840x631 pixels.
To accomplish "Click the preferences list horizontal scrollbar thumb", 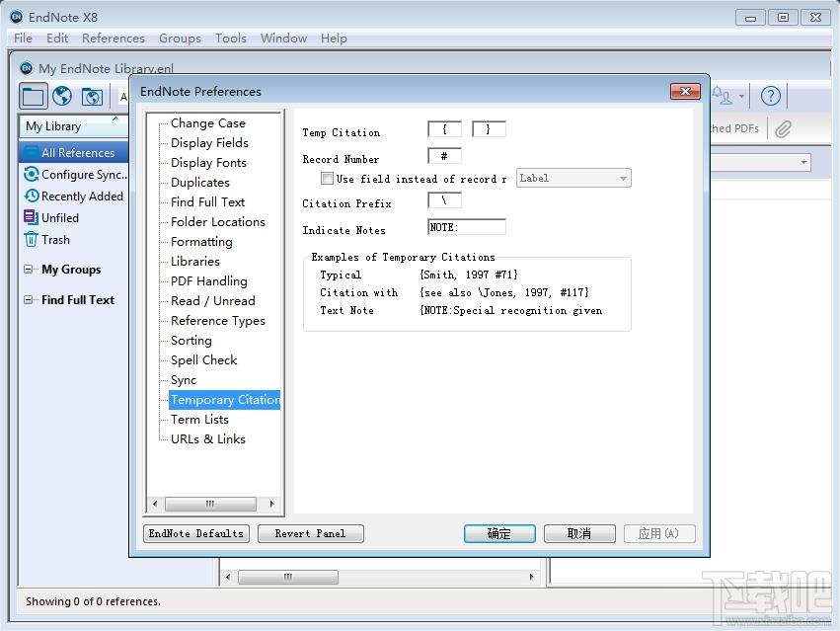I will [210, 504].
